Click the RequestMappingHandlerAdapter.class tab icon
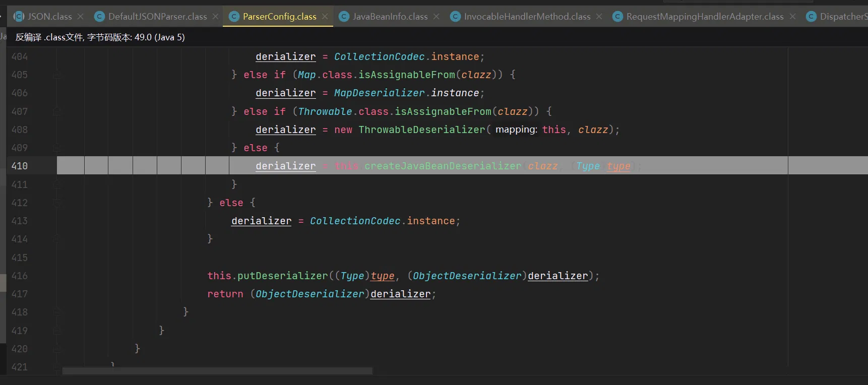The width and height of the screenshot is (868, 385). [x=617, y=17]
